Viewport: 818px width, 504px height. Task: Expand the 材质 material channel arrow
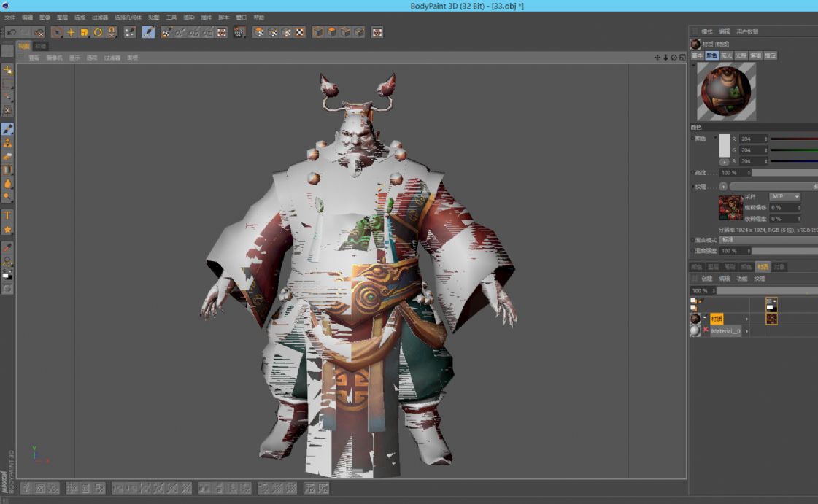click(746, 319)
